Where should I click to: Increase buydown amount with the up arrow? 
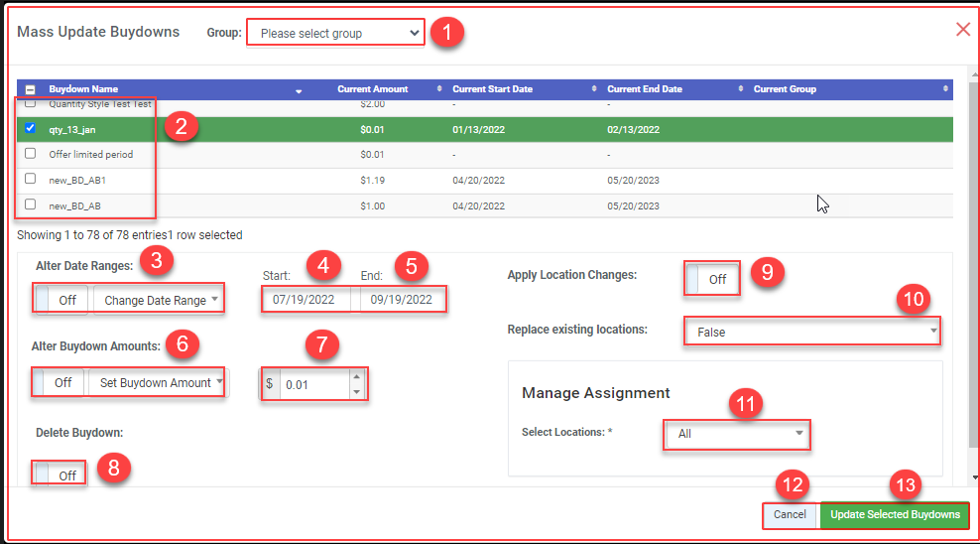tap(356, 377)
